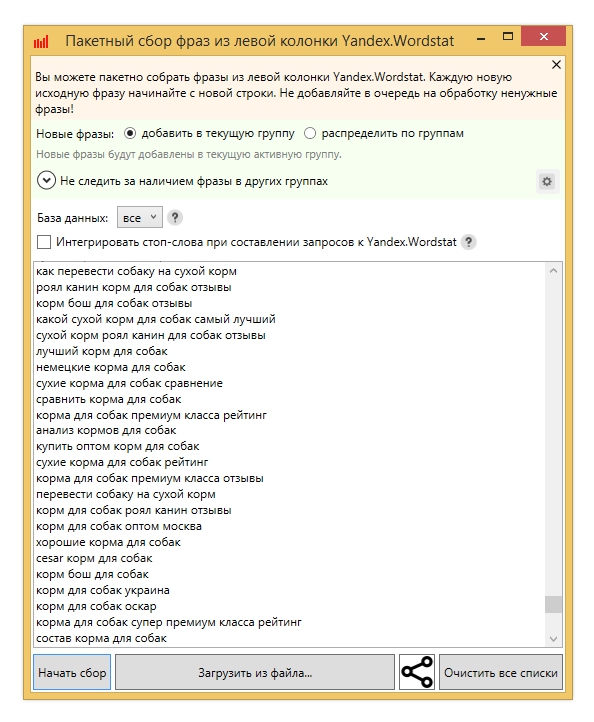Click 'Очистить все списки' button

(x=501, y=672)
